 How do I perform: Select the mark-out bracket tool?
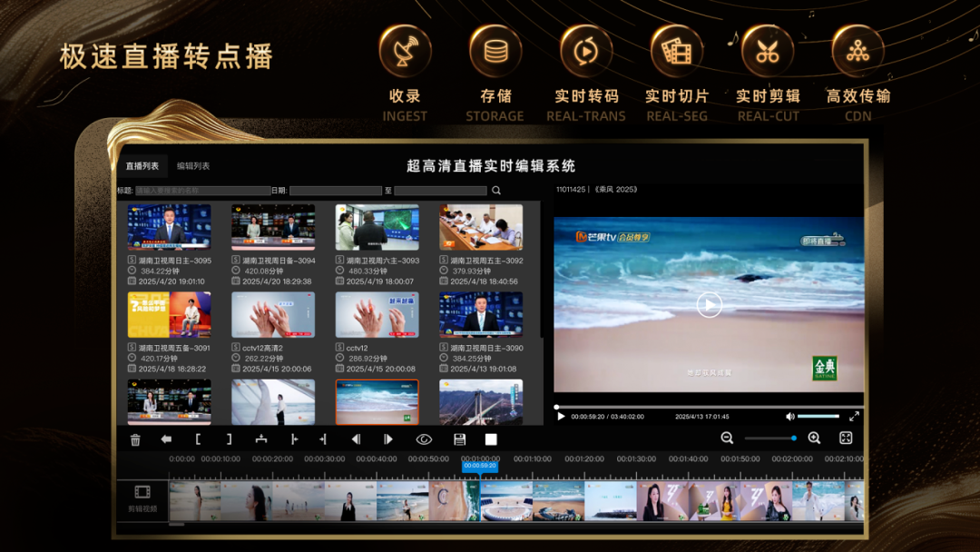(229, 439)
